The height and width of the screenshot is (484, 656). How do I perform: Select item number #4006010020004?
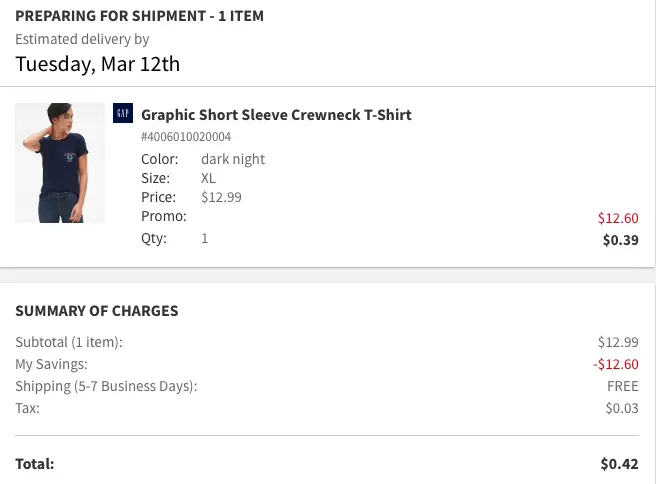pos(186,137)
